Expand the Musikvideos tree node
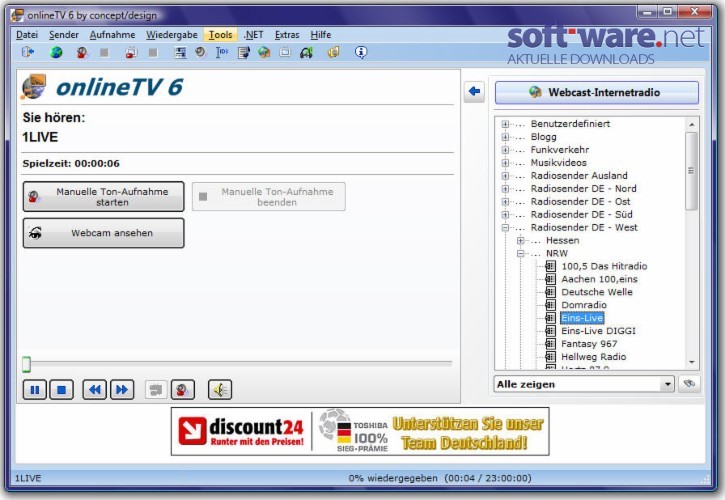The height and width of the screenshot is (500, 725). coord(505,163)
